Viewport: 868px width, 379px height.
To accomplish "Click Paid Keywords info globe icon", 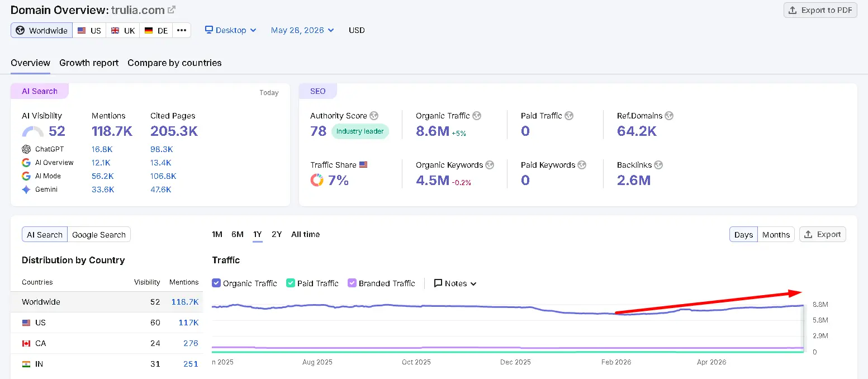I will coord(582,165).
